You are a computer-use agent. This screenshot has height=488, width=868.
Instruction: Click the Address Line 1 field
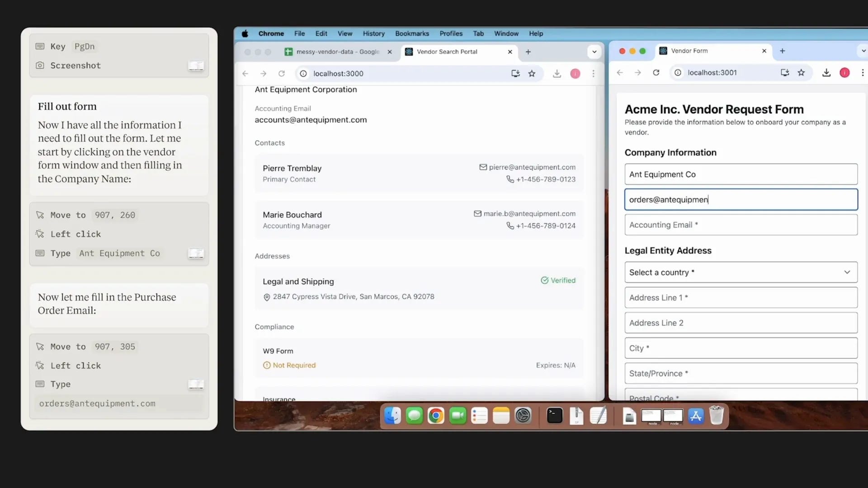click(741, 298)
